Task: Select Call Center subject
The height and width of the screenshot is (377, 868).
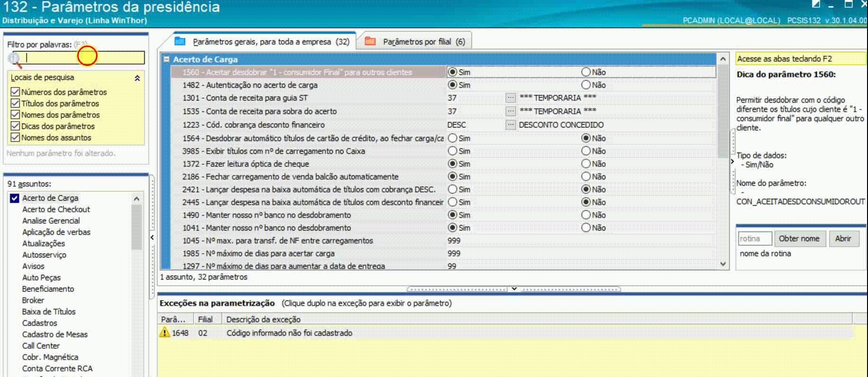Action: (x=41, y=346)
